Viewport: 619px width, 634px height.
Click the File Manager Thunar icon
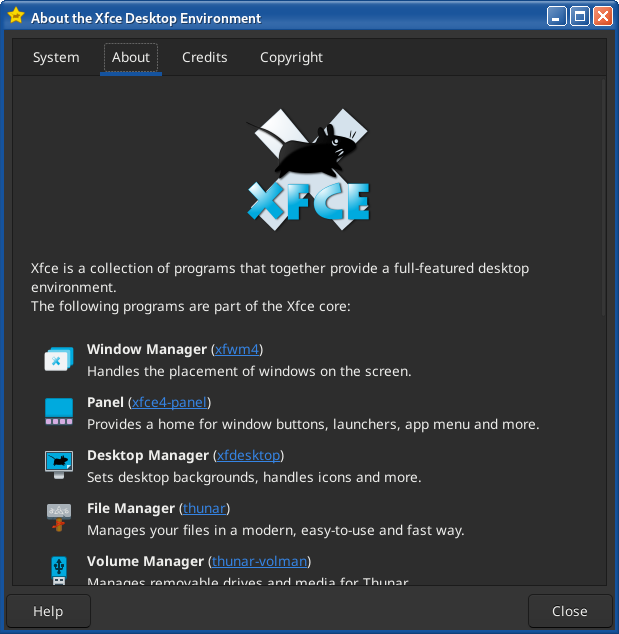coord(59,517)
